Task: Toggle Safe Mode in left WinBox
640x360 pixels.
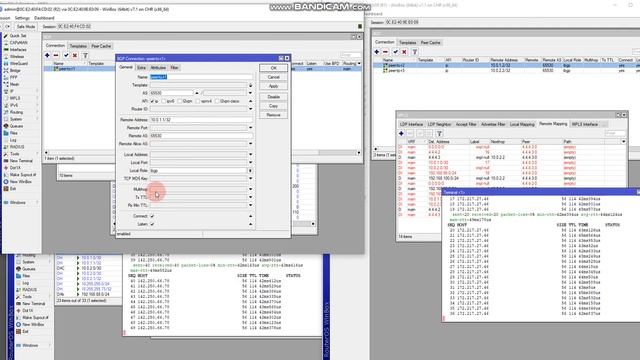Action: pyautogui.click(x=25, y=27)
